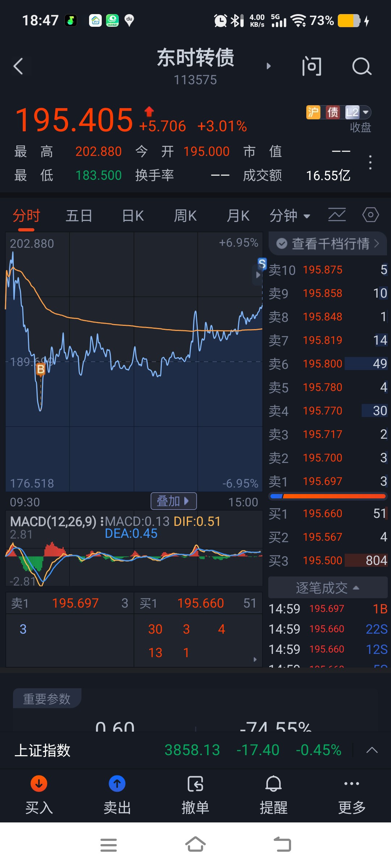Open chart drawing line tool icon
The image size is (391, 868).
point(337,215)
